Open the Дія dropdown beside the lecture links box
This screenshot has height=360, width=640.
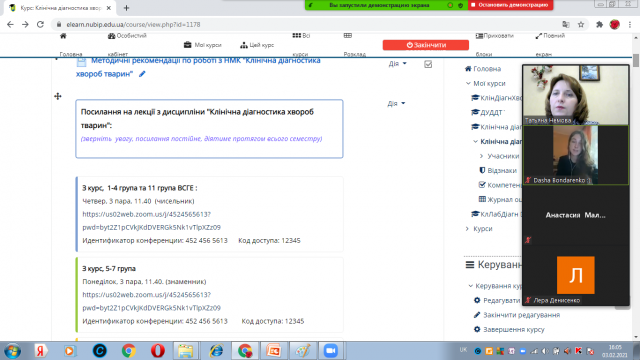[x=396, y=103]
